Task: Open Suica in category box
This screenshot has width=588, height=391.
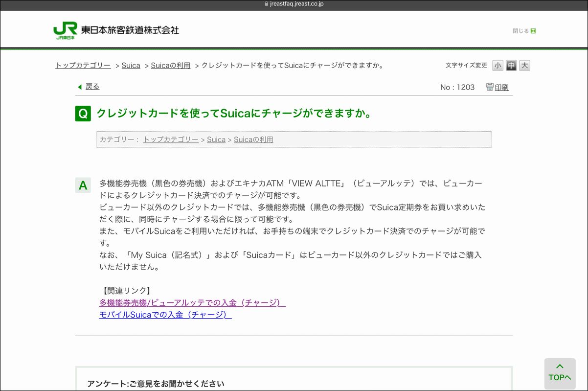Action: point(216,139)
